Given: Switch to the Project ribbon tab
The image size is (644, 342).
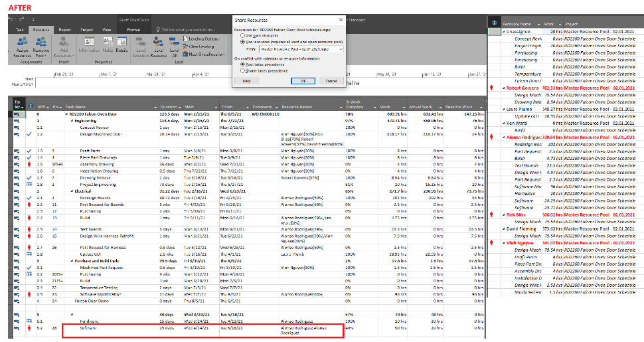Looking at the screenshot, I should tap(87, 30).
